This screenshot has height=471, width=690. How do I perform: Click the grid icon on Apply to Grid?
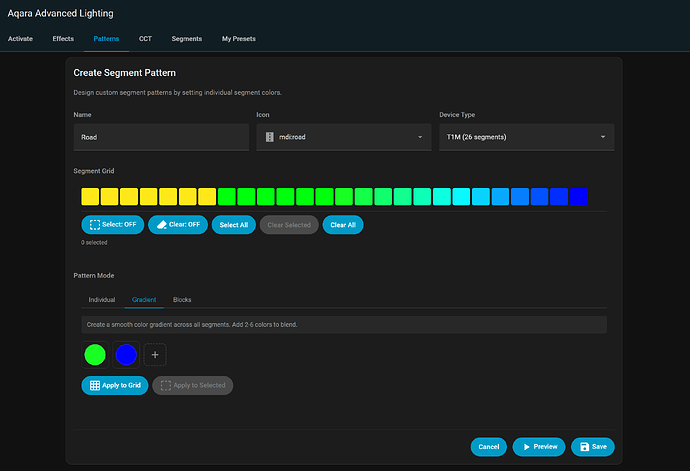click(x=95, y=385)
